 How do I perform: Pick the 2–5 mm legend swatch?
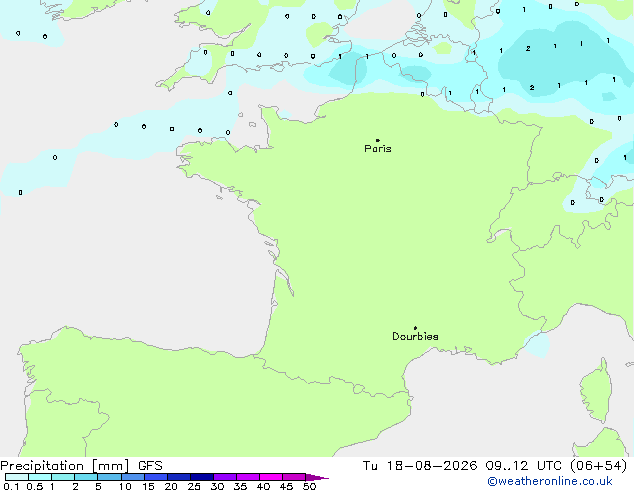[86, 477]
